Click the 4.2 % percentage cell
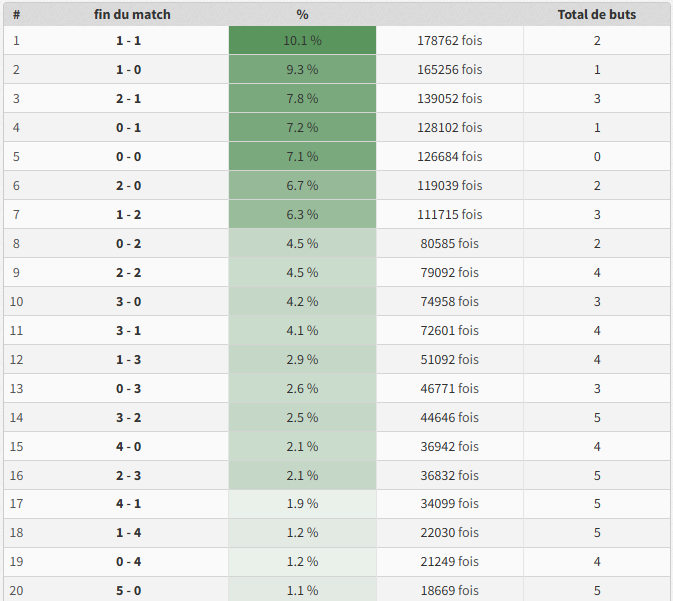Viewport: 673px width, 601px height. (302, 302)
